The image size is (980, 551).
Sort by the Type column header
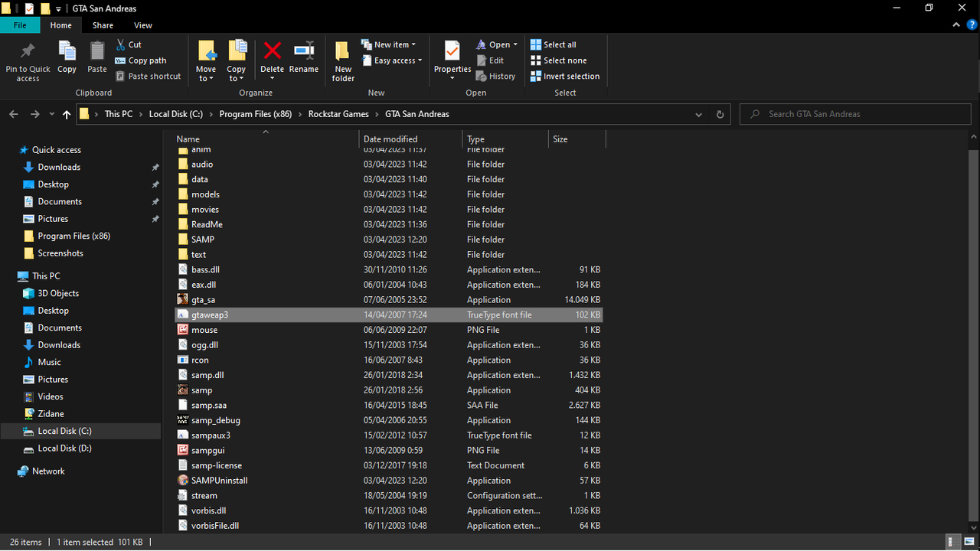pyautogui.click(x=505, y=139)
